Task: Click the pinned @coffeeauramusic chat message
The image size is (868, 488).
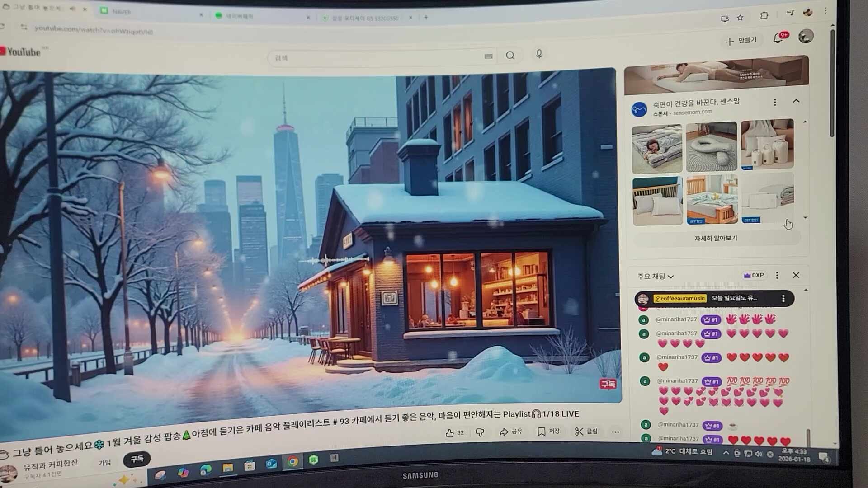Action: tap(714, 298)
